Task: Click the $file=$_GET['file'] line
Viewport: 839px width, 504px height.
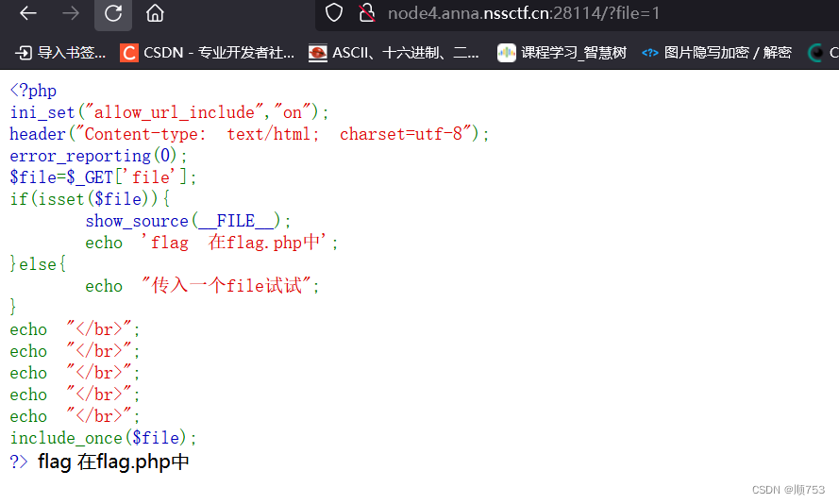Action: 103,177
